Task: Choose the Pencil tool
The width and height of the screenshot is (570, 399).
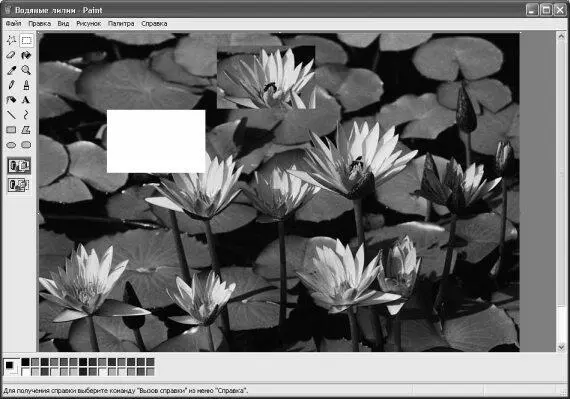Action: 11,85
